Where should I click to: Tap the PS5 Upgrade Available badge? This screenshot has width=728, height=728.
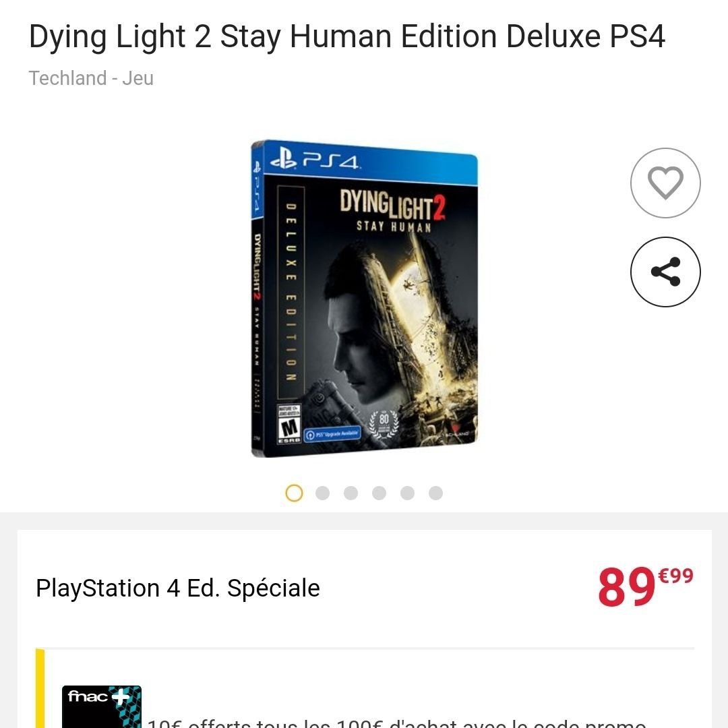coord(332,434)
